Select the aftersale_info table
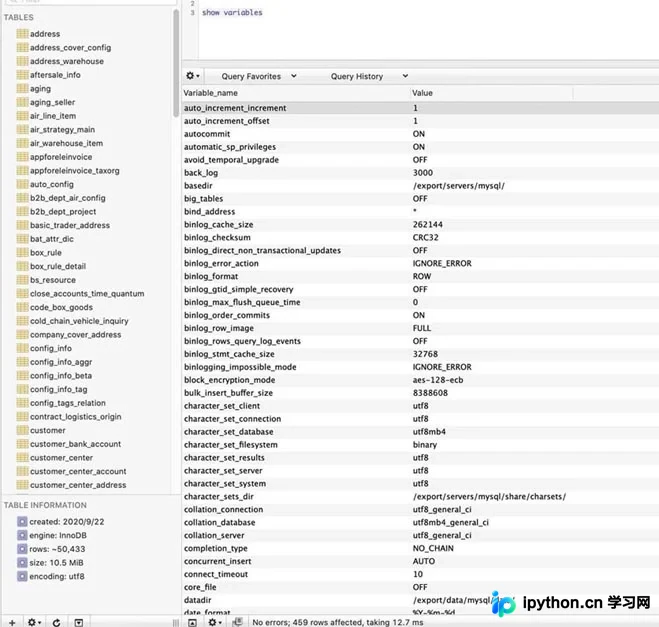 (x=55, y=75)
